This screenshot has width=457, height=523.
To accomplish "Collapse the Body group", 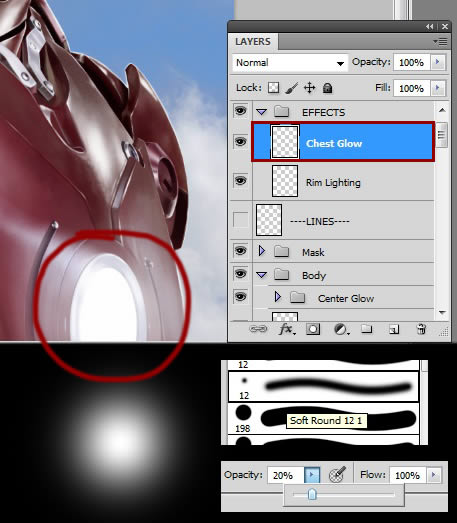I will pyautogui.click(x=262, y=275).
